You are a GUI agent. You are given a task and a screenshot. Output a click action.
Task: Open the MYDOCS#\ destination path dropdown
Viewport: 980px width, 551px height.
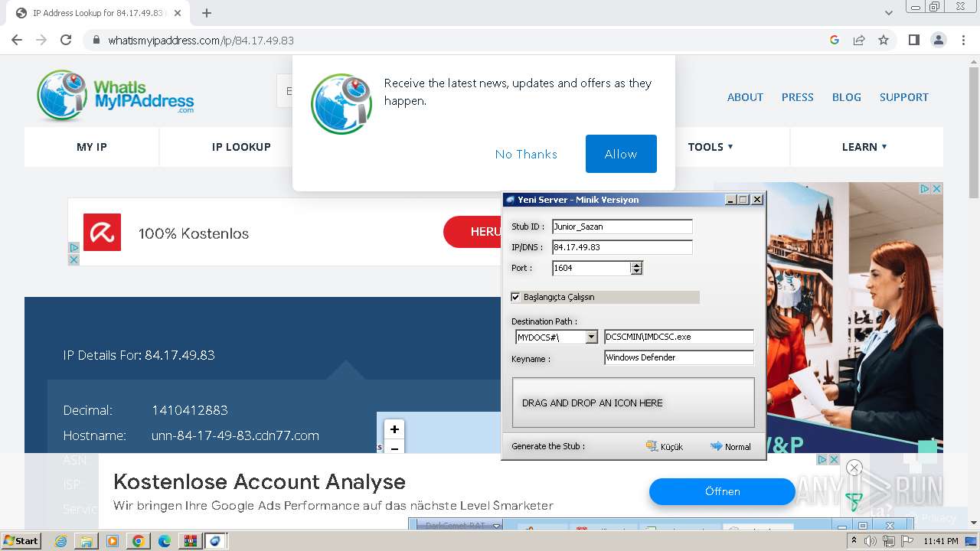click(591, 337)
